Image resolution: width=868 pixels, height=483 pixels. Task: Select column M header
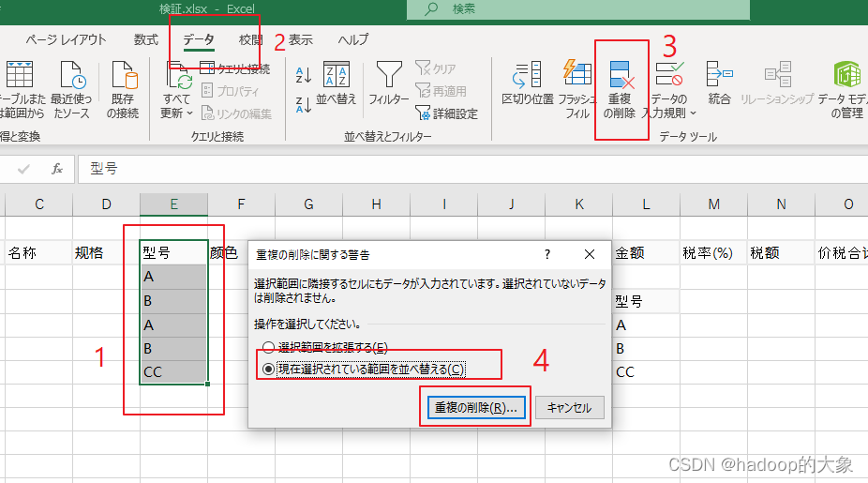click(713, 204)
